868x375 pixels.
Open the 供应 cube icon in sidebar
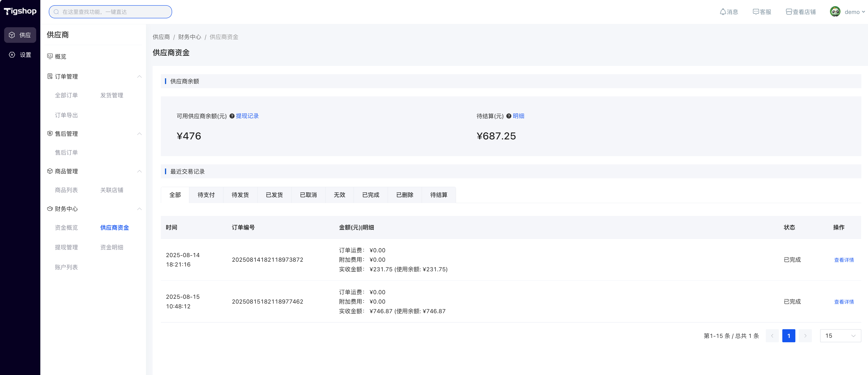click(x=12, y=35)
